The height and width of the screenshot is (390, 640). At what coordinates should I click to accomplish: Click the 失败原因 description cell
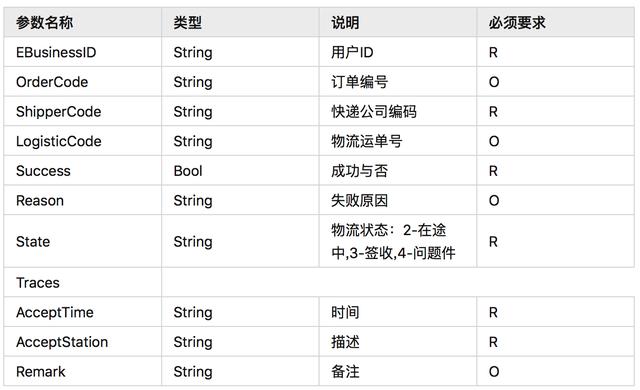398,200
